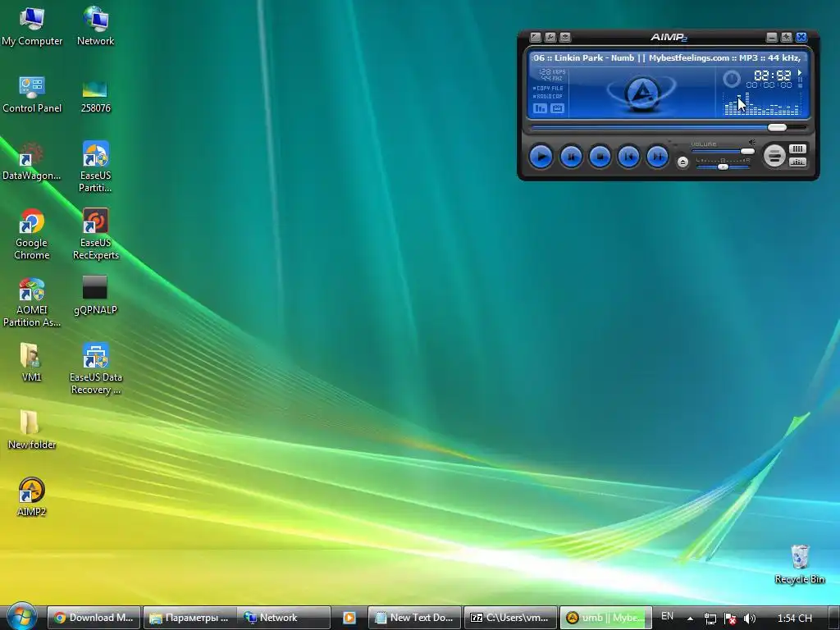This screenshot has width=840, height=630.
Task: Click the security flag tray icon
Action: (729, 619)
